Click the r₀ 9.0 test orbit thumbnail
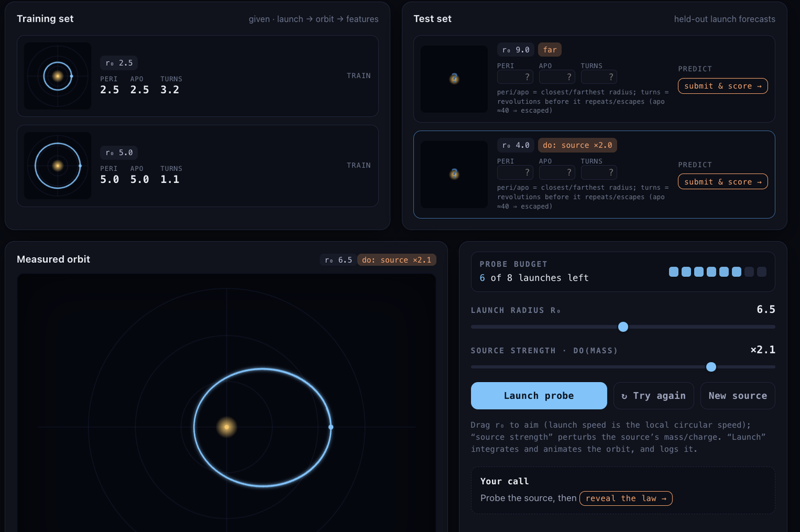The height and width of the screenshot is (532, 800). point(454,79)
